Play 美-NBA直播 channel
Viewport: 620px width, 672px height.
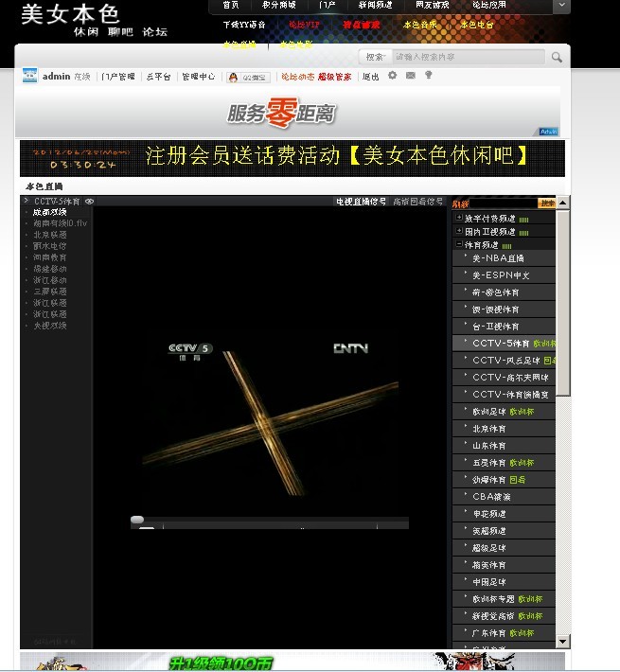(x=504, y=258)
